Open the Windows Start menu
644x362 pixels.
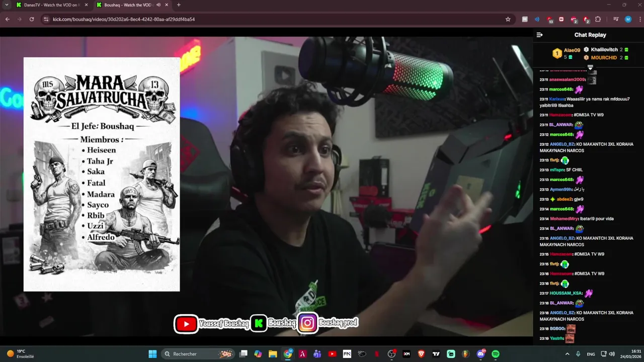click(152, 354)
